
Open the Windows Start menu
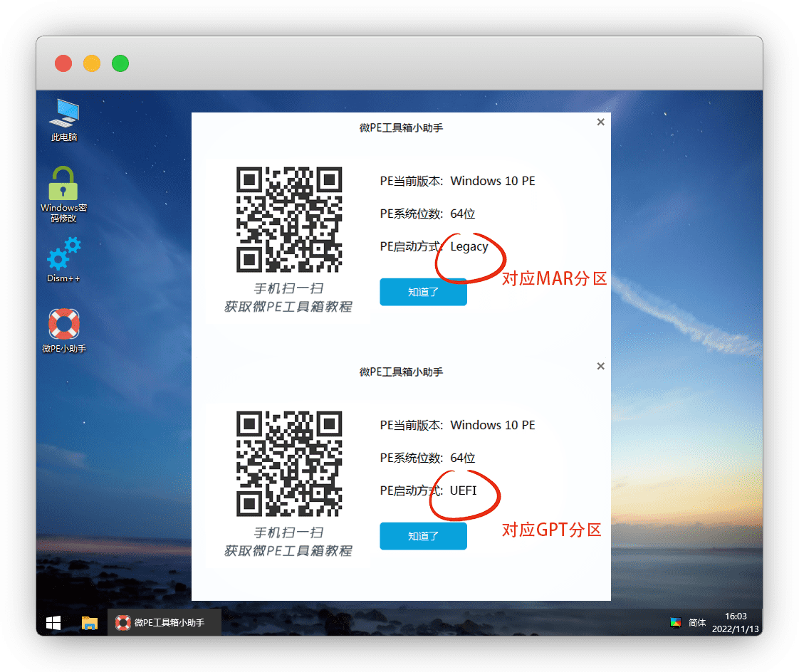click(53, 623)
